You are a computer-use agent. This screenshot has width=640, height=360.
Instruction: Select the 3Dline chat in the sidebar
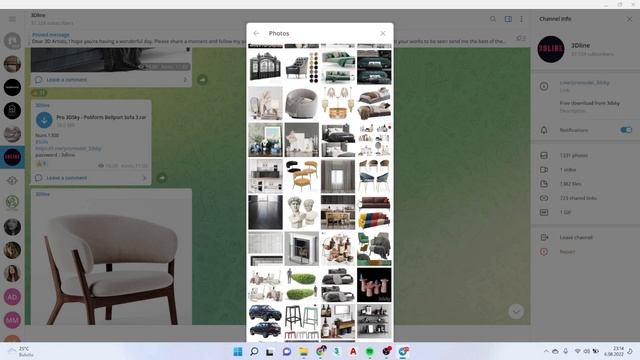pos(12,157)
